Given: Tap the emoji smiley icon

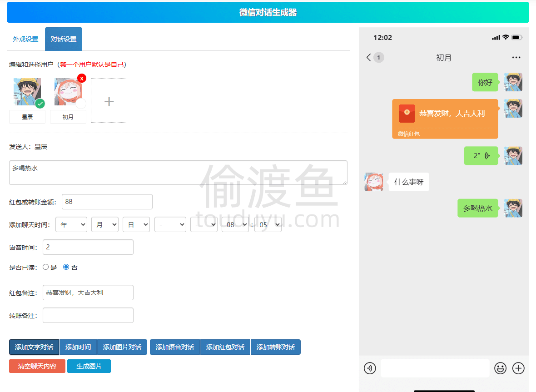Looking at the screenshot, I should pyautogui.click(x=501, y=368).
